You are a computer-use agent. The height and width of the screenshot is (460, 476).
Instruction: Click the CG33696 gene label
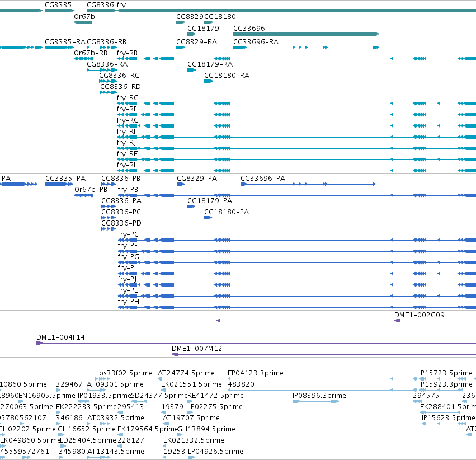(249, 28)
